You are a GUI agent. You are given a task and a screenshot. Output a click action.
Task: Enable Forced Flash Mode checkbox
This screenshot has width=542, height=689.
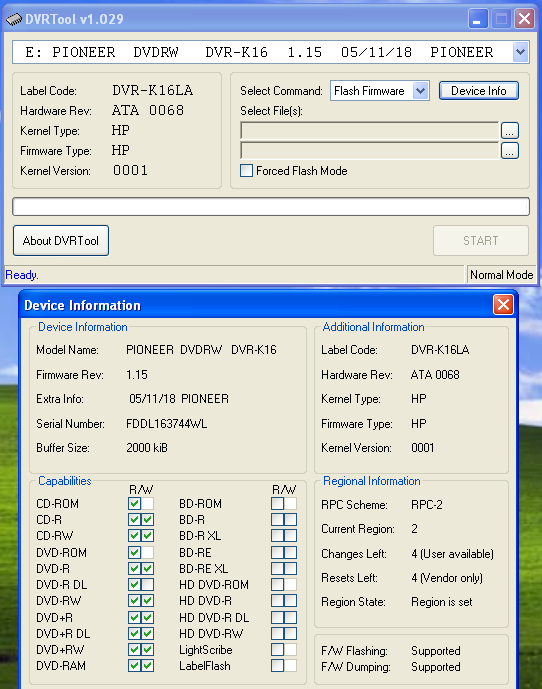tap(247, 170)
